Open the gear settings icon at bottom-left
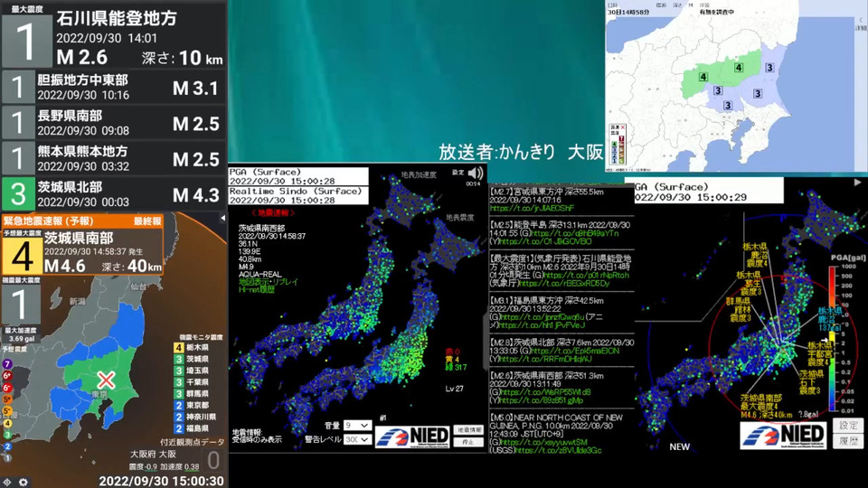868x488 pixels. pos(23,482)
